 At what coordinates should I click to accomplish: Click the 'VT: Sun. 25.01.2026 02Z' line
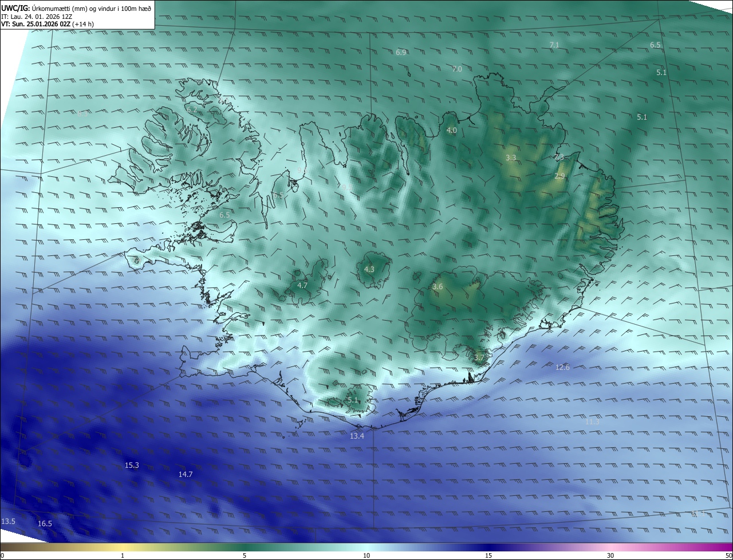[48, 24]
